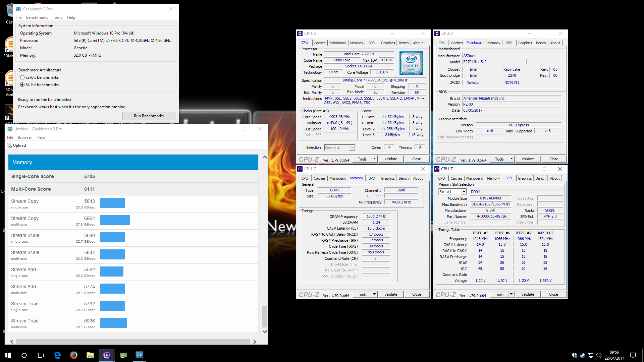The image size is (644, 362).
Task: Click the Upload icon in Geekbench results
Action: pyautogui.click(x=9, y=145)
